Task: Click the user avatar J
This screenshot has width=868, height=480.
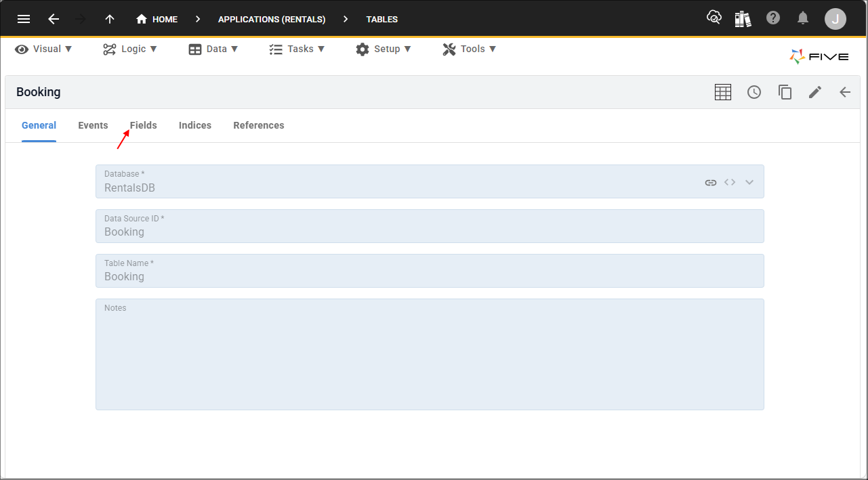Action: (x=835, y=19)
